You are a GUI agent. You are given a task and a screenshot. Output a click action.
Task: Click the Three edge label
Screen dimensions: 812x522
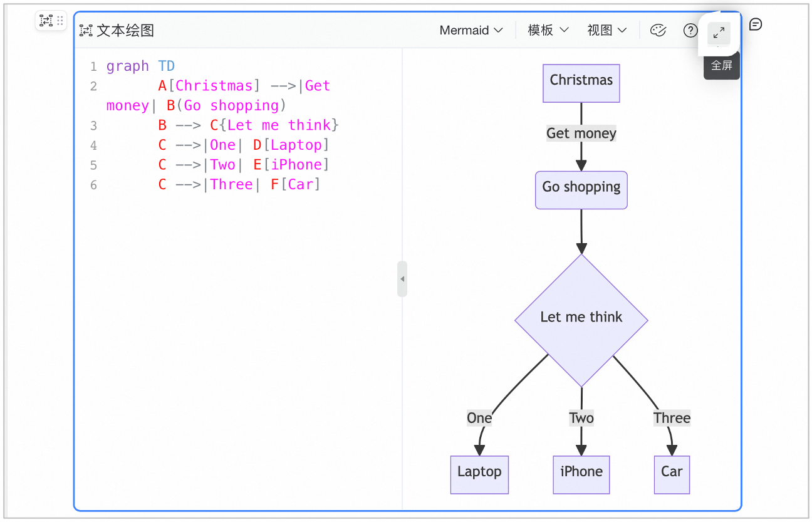pyautogui.click(x=672, y=418)
